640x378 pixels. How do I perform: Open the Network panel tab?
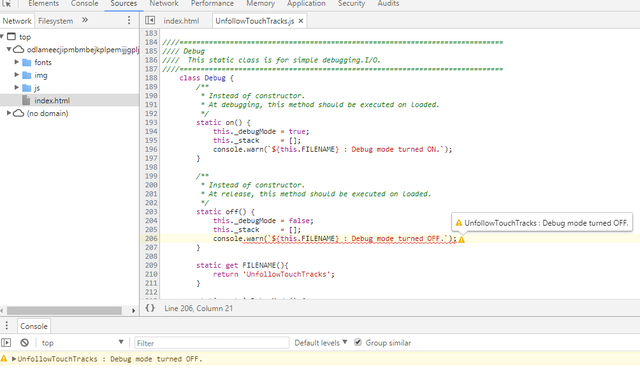click(164, 4)
